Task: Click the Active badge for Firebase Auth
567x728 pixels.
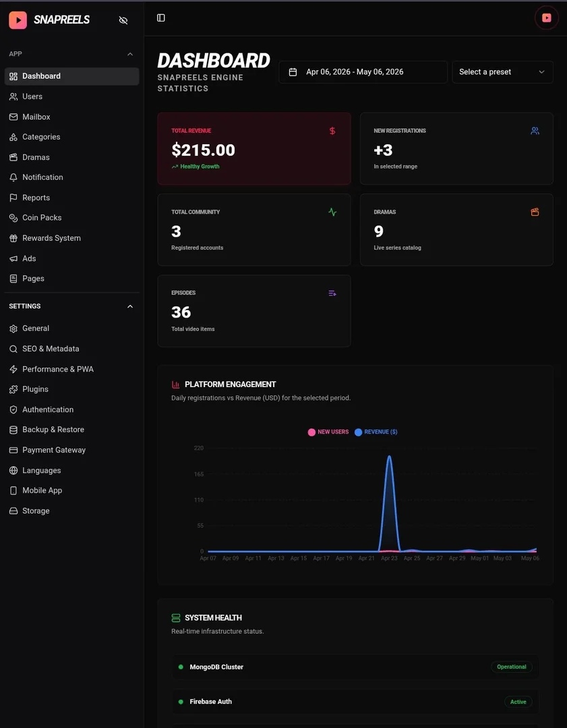Action: coord(518,702)
